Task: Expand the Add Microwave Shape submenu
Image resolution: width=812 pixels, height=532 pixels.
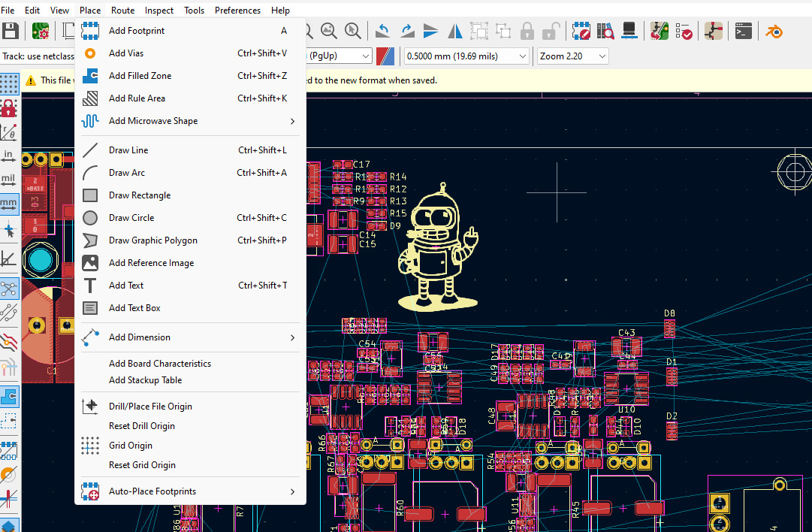Action: pyautogui.click(x=190, y=121)
